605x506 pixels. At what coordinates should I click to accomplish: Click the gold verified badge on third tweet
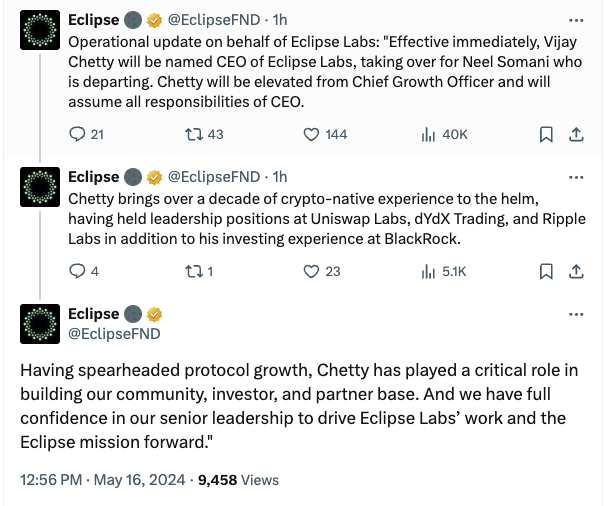coord(154,314)
